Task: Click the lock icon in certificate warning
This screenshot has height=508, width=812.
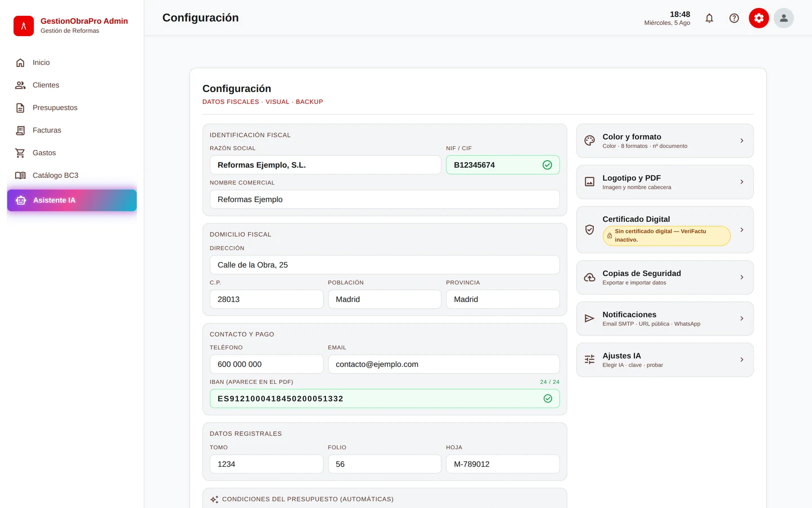Action: 610,235
